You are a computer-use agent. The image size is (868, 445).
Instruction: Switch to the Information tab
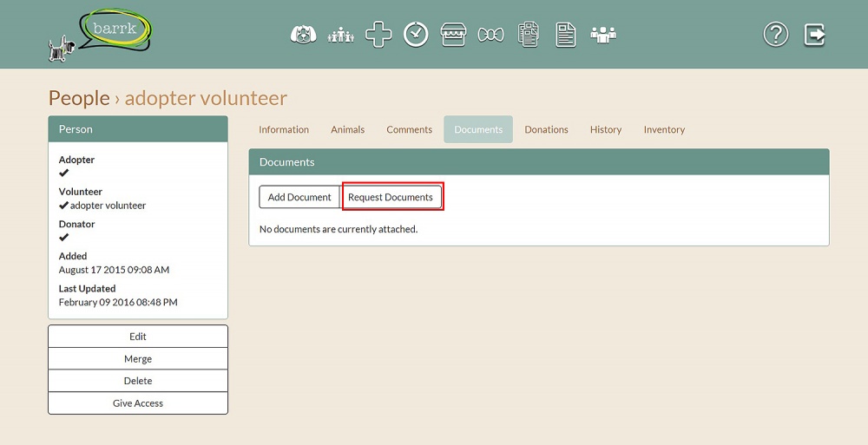click(x=284, y=129)
